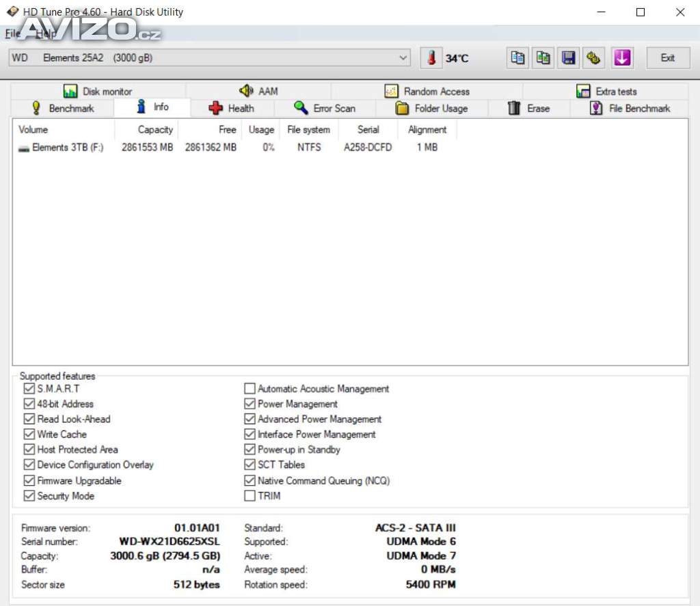Image resolution: width=700 pixels, height=606 pixels.
Task: Toggle the Device Configuration Overlay checkbox
Action: click(x=29, y=465)
